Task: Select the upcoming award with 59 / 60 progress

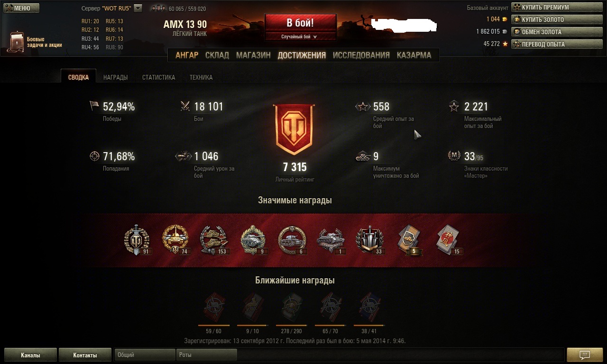Action: [213, 308]
